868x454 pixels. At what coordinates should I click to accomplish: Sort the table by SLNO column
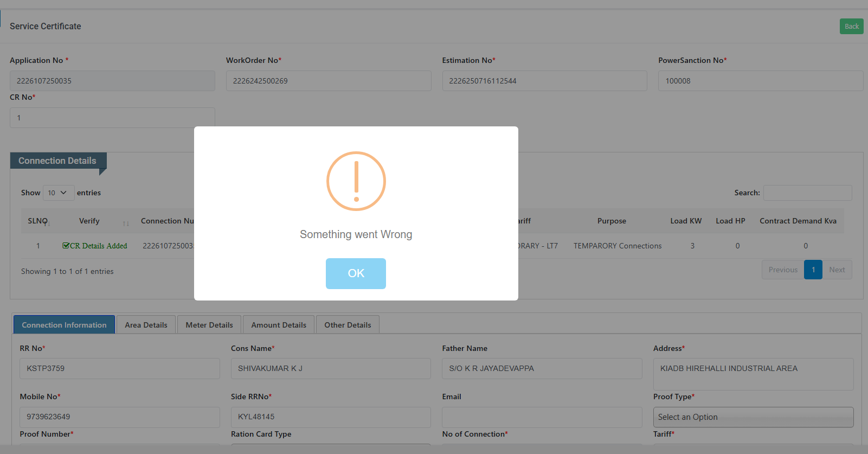[38, 221]
